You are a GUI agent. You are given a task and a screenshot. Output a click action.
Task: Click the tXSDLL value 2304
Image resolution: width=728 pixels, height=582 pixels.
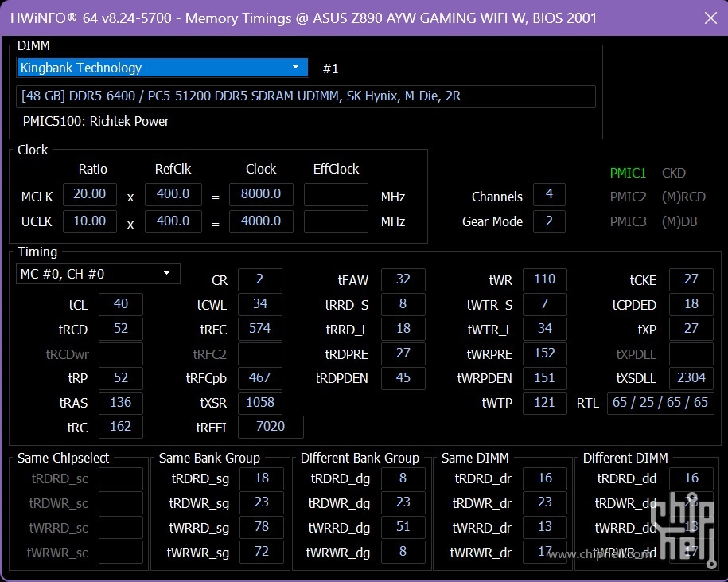(x=691, y=377)
